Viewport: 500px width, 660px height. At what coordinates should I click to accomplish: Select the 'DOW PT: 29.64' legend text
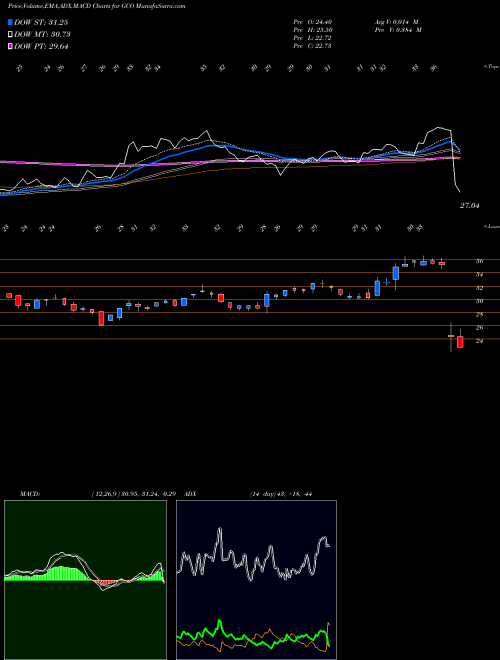(41, 46)
